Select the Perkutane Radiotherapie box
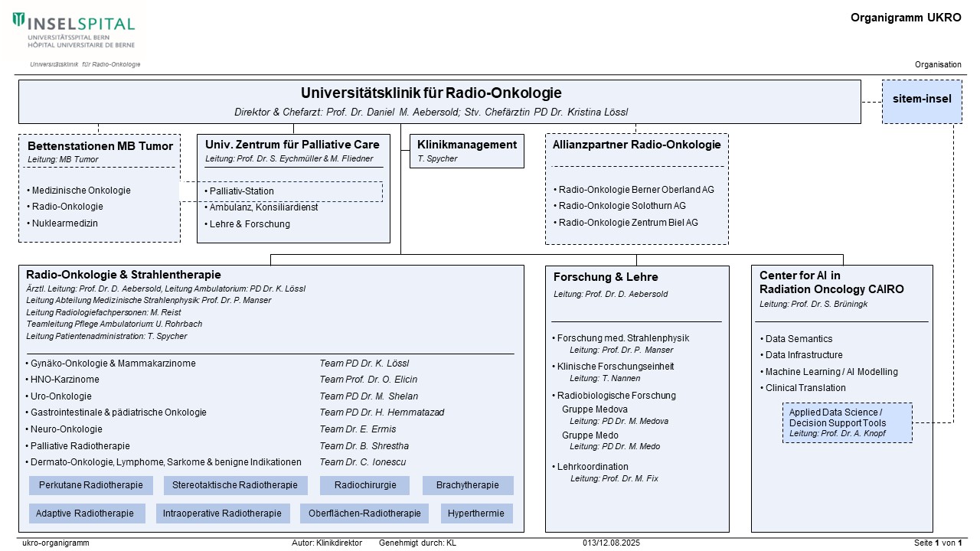980x551 pixels. [x=91, y=485]
